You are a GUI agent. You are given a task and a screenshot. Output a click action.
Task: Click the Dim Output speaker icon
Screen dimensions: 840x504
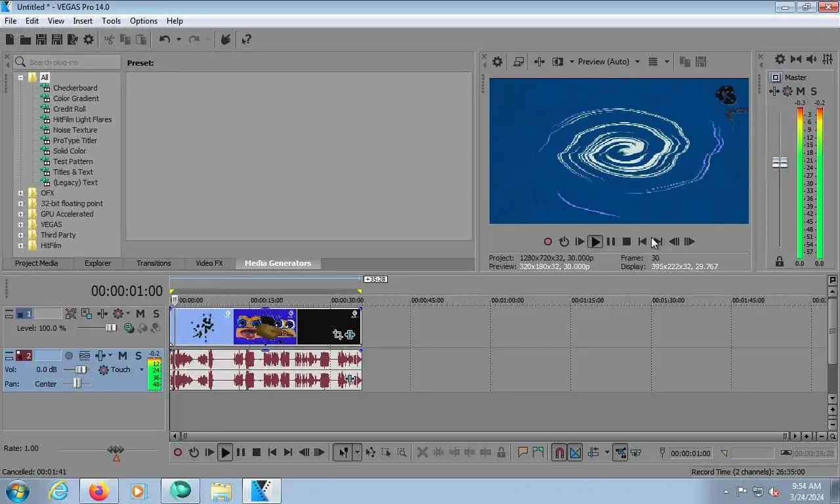click(x=812, y=59)
